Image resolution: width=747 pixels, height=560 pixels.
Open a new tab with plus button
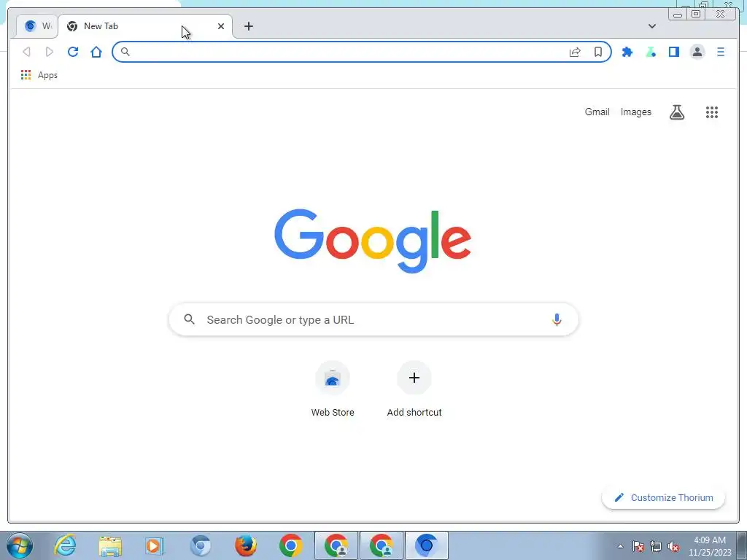[x=249, y=26]
